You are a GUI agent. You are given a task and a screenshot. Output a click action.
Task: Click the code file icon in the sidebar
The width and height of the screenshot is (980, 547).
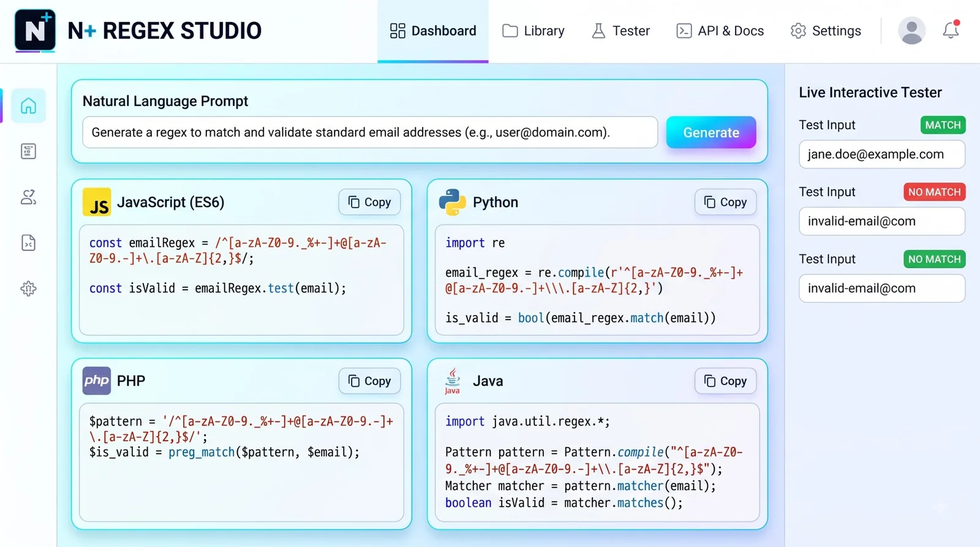pos(28,243)
